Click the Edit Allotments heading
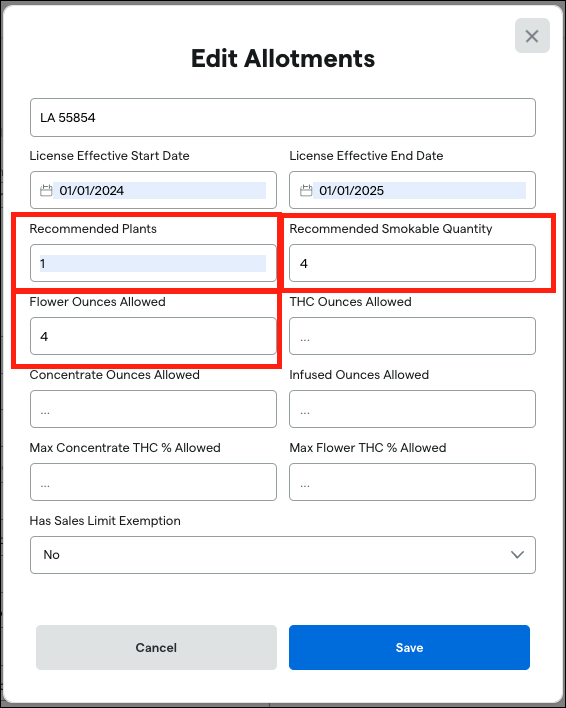 283,59
